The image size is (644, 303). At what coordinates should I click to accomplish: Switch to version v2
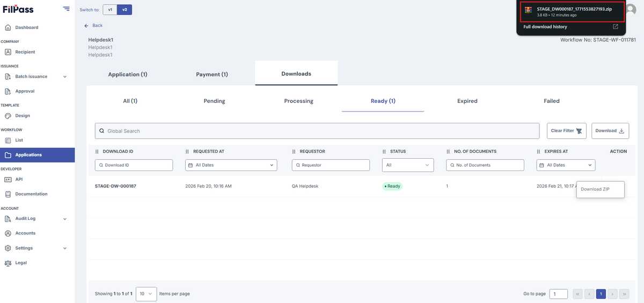point(125,10)
